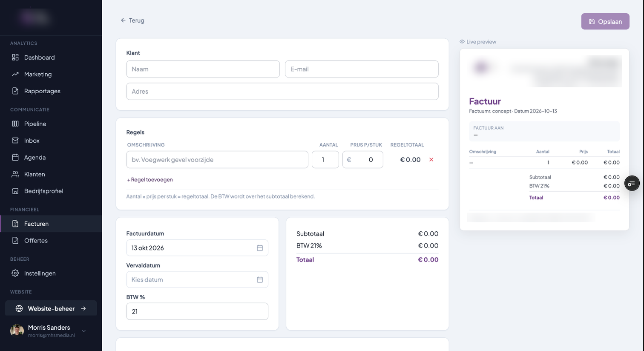Open Pipeline in the sidebar
This screenshot has width=644, height=351.
pyautogui.click(x=51, y=124)
